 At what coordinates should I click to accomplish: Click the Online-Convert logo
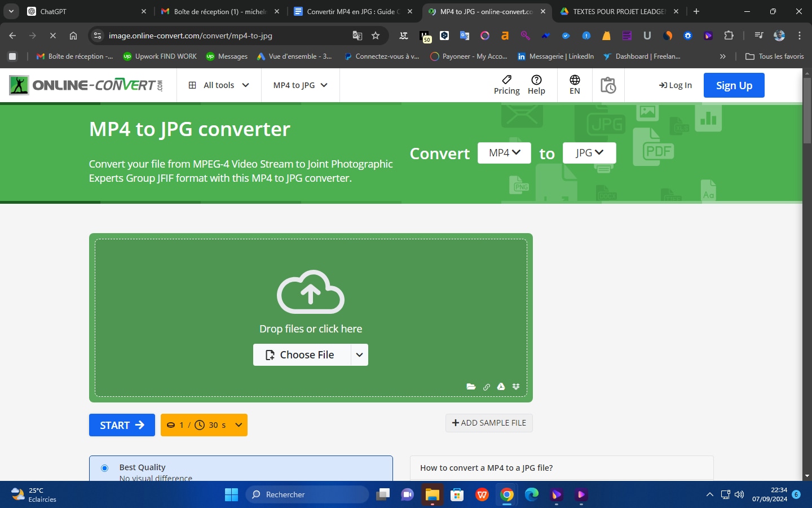coord(86,85)
